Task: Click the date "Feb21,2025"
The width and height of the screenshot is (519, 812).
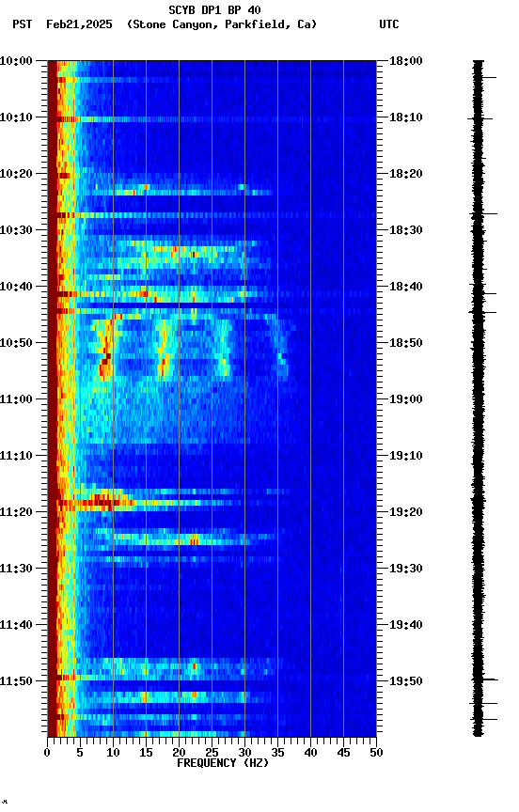Action: point(79,24)
